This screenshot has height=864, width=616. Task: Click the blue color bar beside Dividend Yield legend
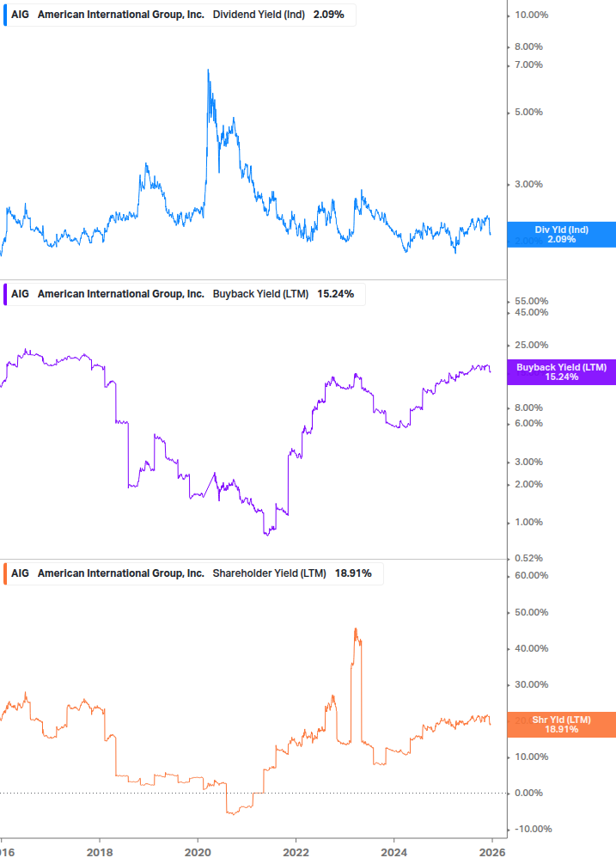[5, 15]
